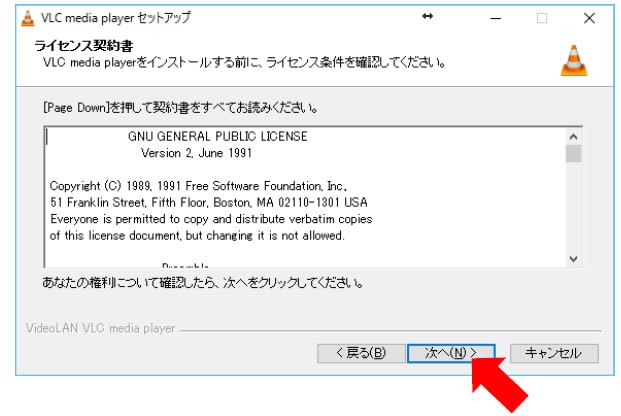Click the title bar text "VLC media player セットアップ"
621x416 pixels.
(116, 18)
